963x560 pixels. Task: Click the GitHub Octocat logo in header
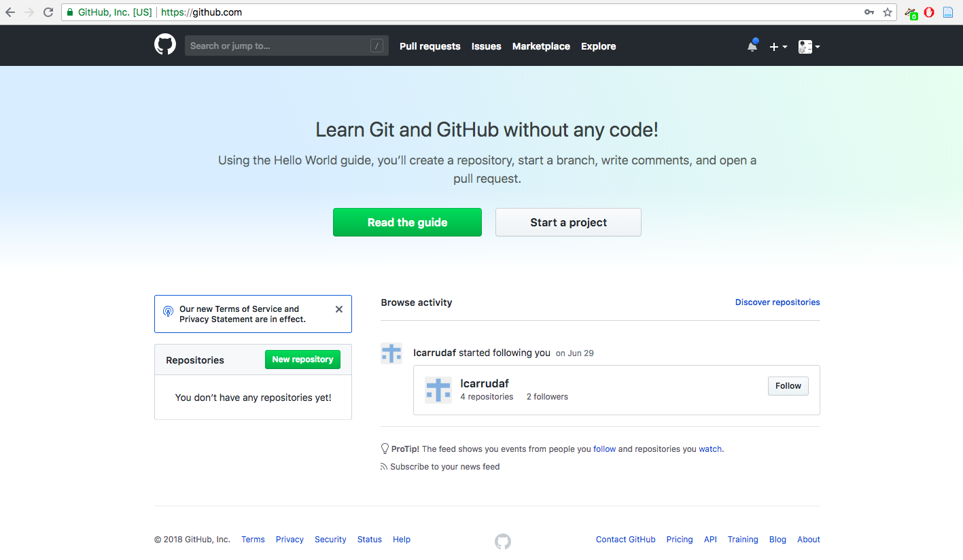click(x=165, y=45)
